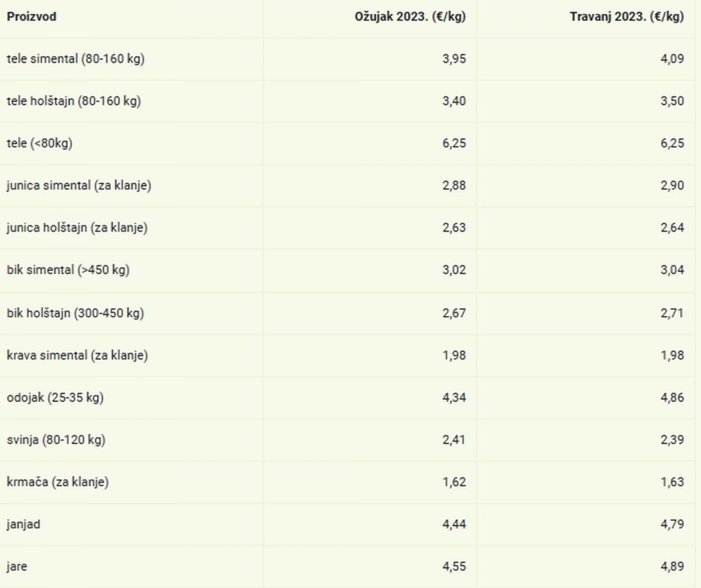Viewport: 701px width, 588px height.
Task: Click the jare product cell
Action: pyautogui.click(x=17, y=566)
